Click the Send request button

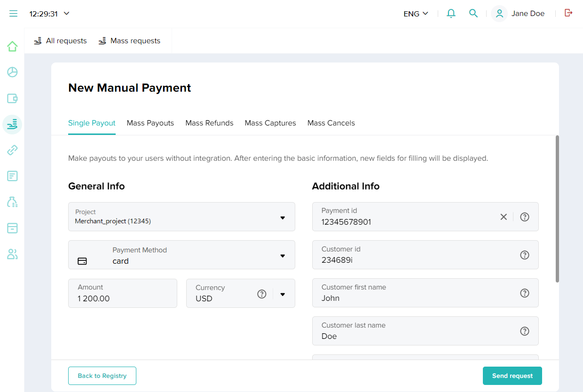[x=512, y=376]
